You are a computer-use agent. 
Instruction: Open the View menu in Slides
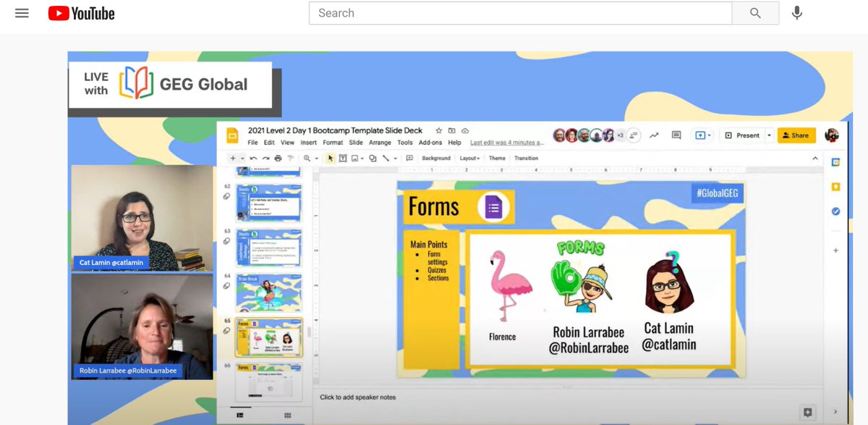point(287,143)
